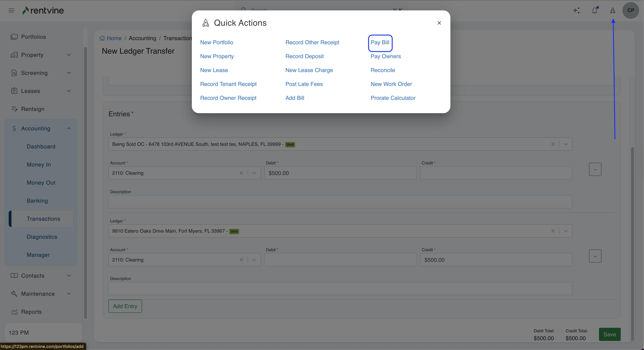Open the notifications bell icon

594,10
